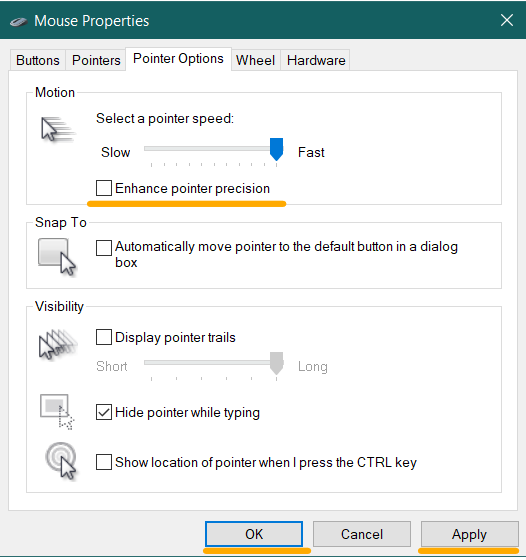This screenshot has width=526, height=560.
Task: Enable Show location of pointer with CTRL
Action: (x=104, y=462)
